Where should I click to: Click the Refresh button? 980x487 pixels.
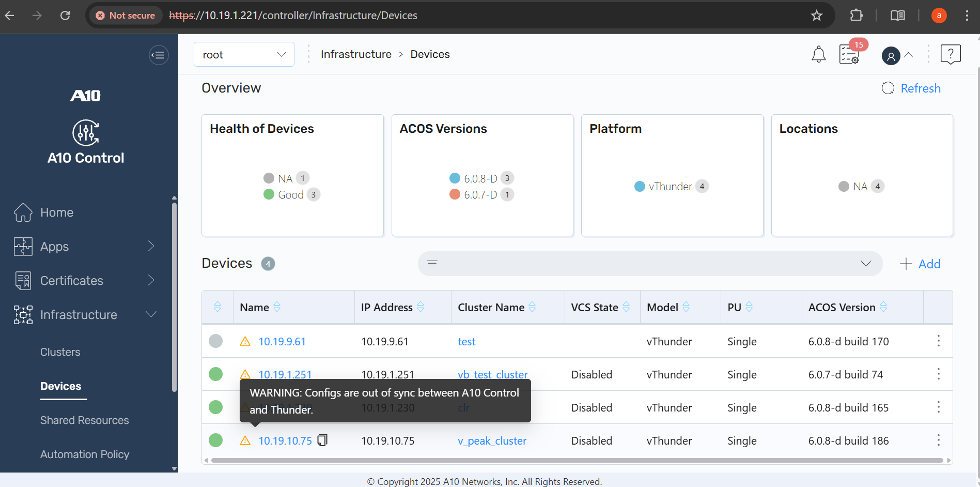coord(911,88)
